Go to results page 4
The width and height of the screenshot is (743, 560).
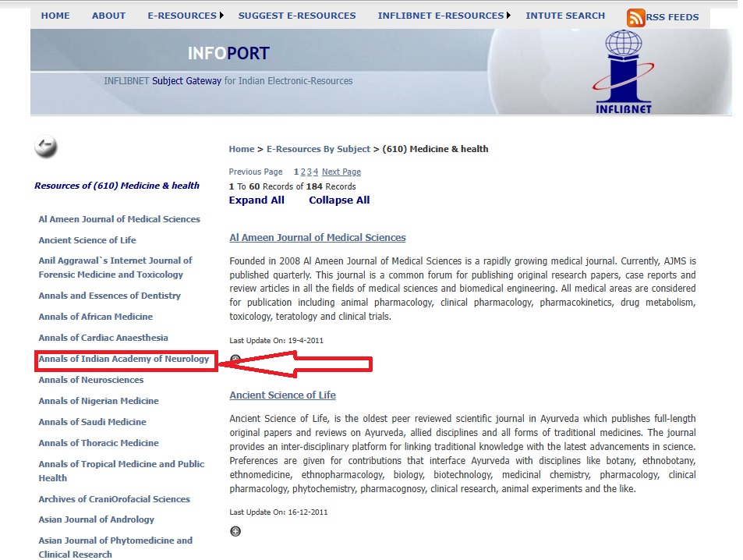316,172
